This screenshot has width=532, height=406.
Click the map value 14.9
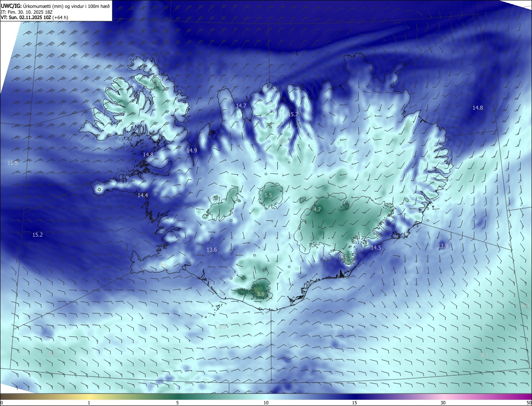192,150
